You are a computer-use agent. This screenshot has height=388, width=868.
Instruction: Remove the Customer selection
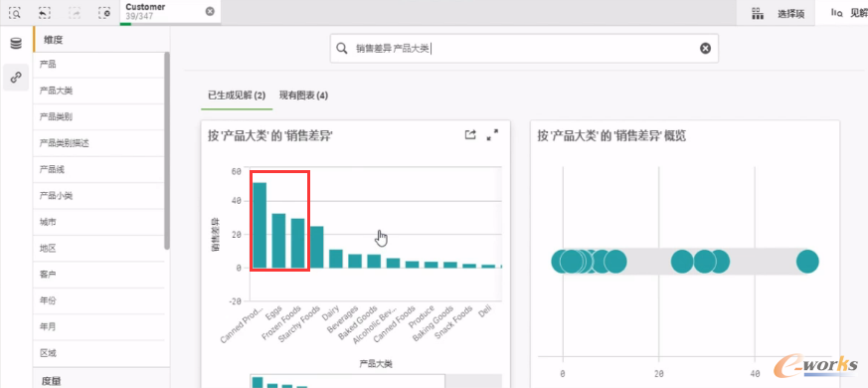(210, 11)
